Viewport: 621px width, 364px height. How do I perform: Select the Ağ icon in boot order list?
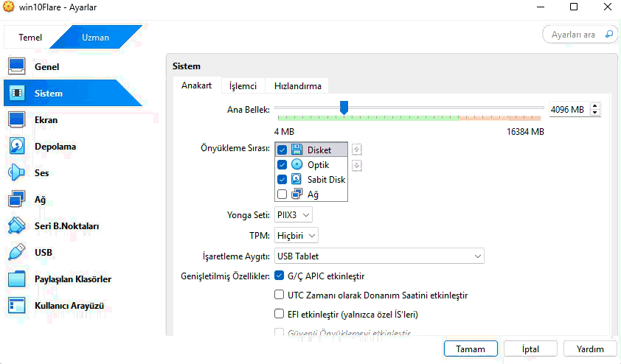pos(296,194)
